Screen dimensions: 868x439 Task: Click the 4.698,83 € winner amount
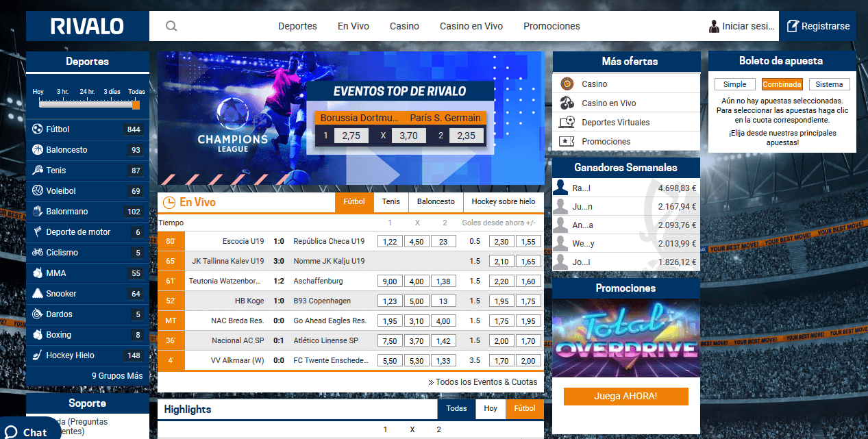coord(677,188)
